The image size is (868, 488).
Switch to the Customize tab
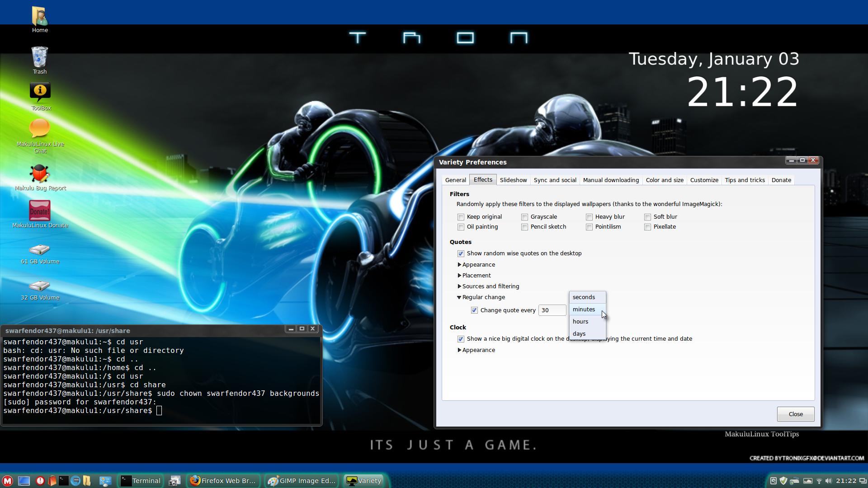[704, 180]
